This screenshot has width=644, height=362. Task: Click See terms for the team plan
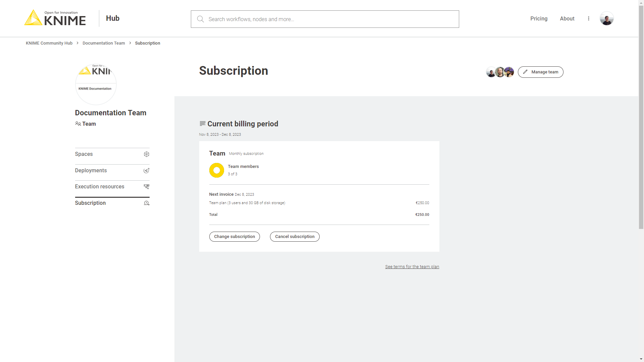(412, 266)
